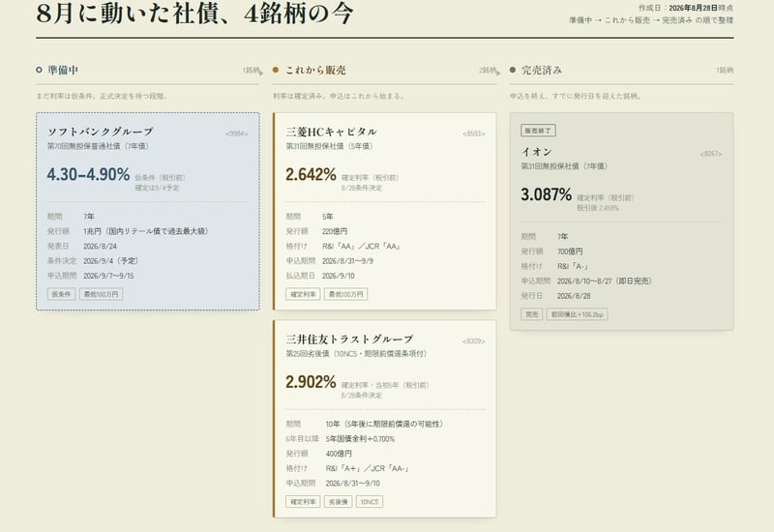Click the hollow circle marker beside 準備中
Image resolution: width=774 pixels, height=532 pixels.
pos(39,70)
